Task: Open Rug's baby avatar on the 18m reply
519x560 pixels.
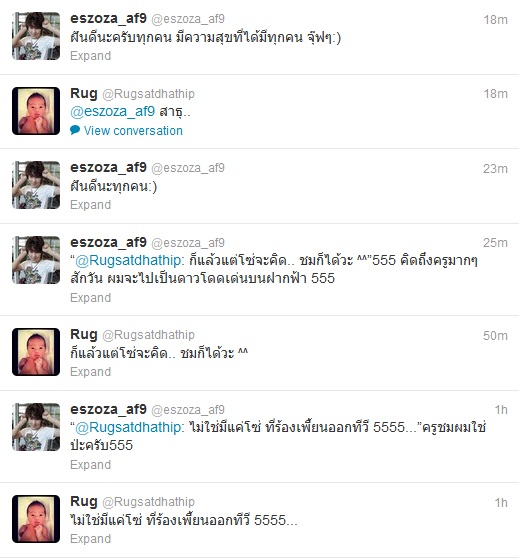Action: click(36, 111)
